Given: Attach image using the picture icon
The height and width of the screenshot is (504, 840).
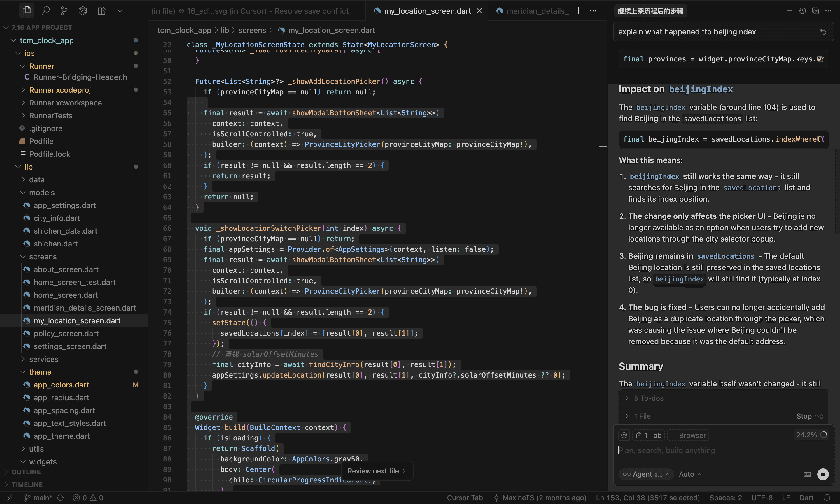Looking at the screenshot, I should click(x=807, y=475).
